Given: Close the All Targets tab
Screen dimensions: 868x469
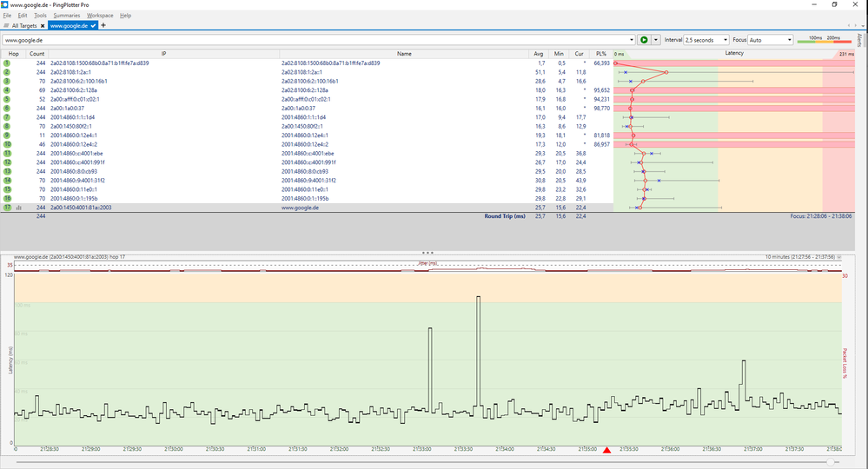Looking at the screenshot, I should 43,25.
